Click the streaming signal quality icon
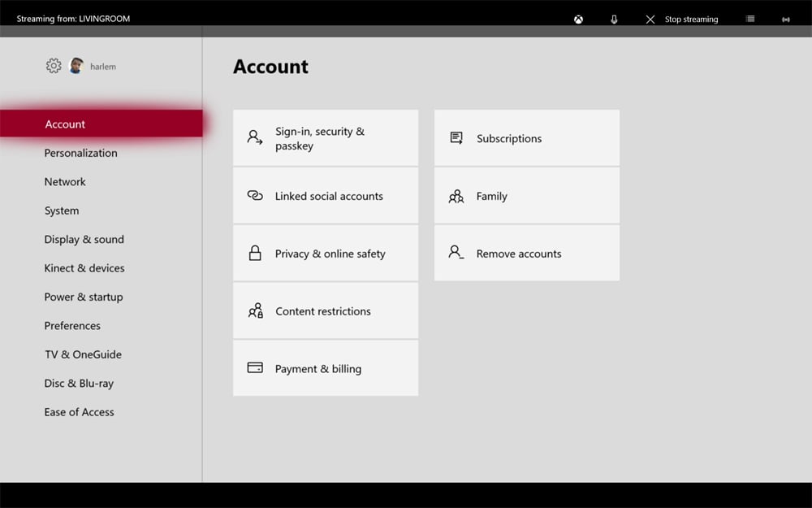812x508 pixels. 785,20
